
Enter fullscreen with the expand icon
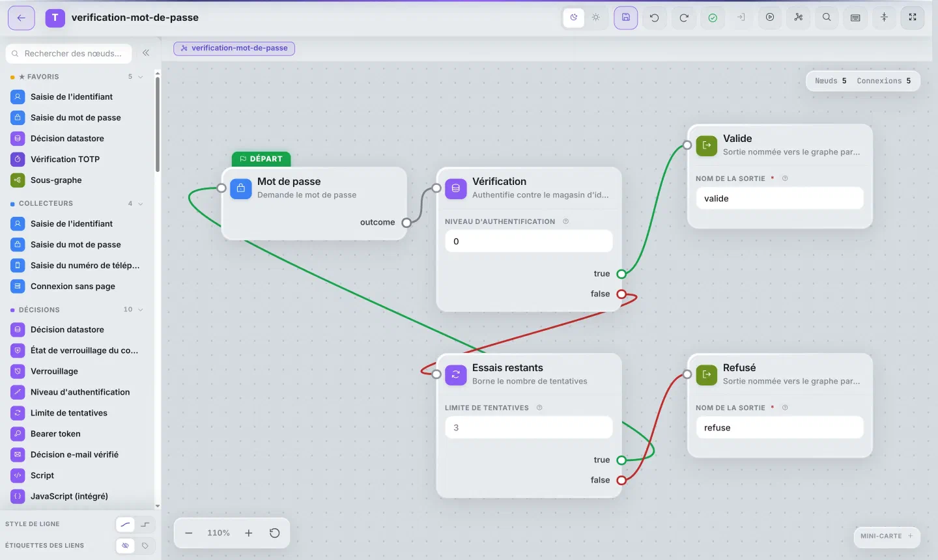[913, 18]
